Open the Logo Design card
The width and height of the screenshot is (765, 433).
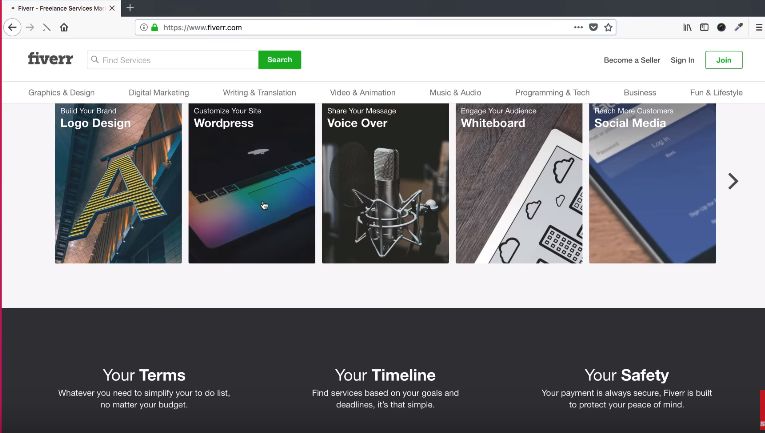point(119,183)
